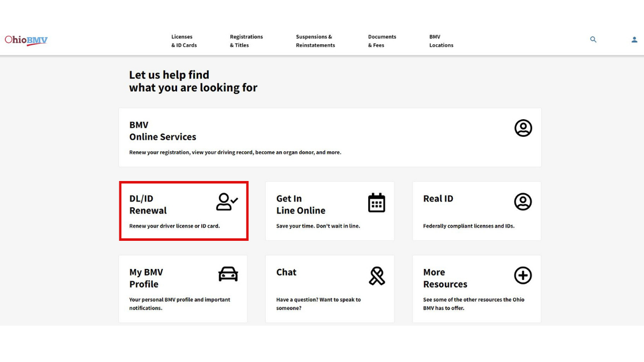Open the Suspensions & Reinstatements menu

pos(315,41)
